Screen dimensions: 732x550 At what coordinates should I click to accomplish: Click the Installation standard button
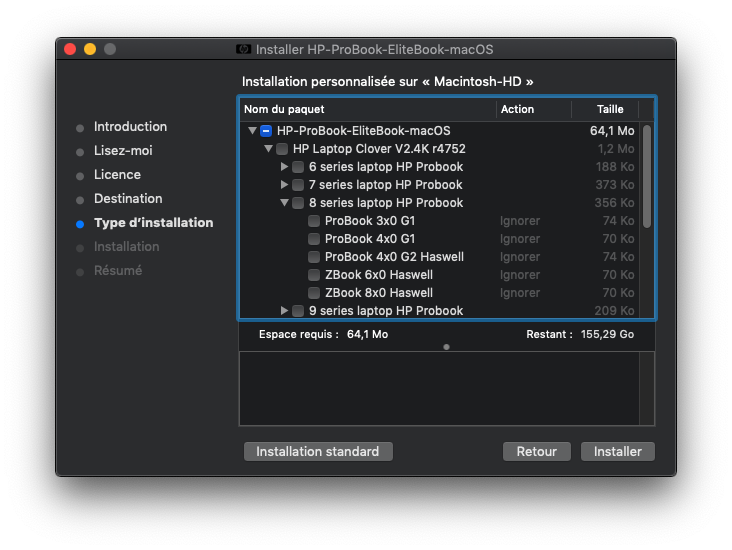pos(318,451)
